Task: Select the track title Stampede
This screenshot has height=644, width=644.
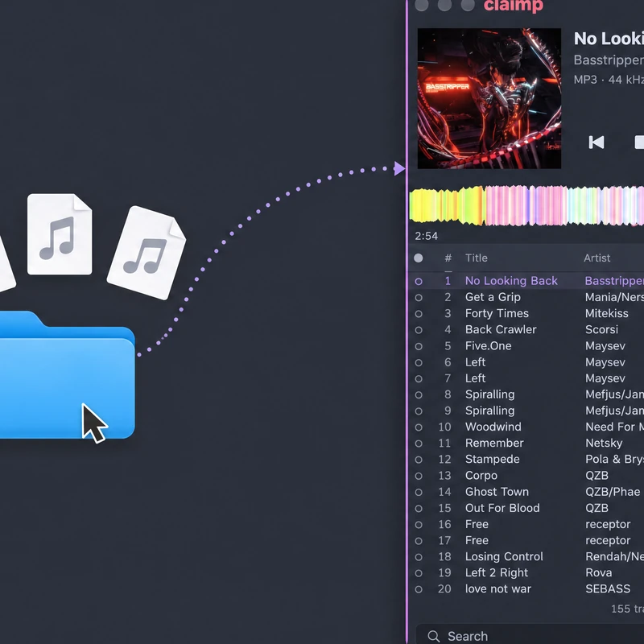Action: coord(492,459)
